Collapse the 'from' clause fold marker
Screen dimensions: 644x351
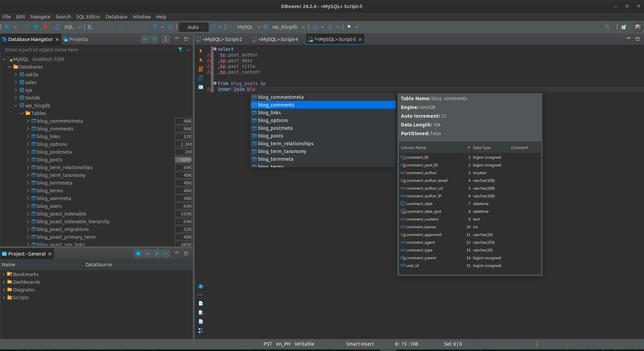[215, 83]
